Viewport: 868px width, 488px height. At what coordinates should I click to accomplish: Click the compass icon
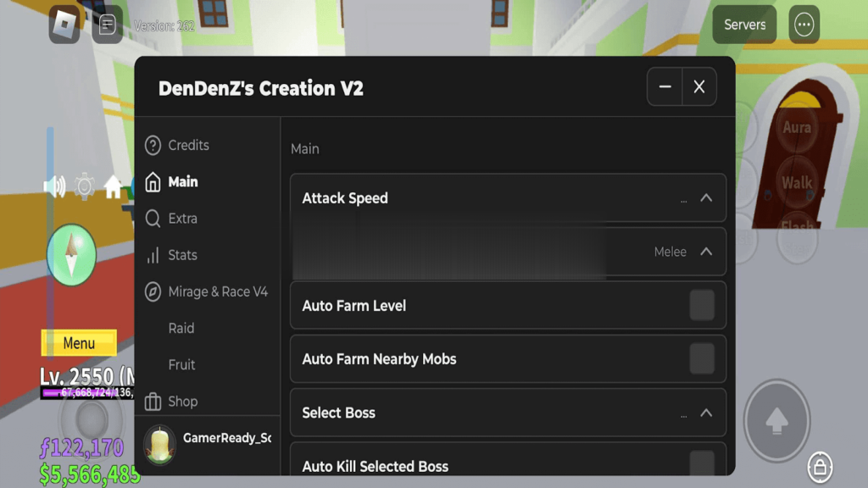[71, 254]
